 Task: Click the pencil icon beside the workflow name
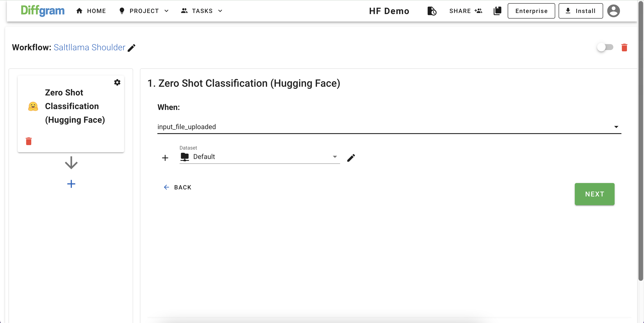[131, 48]
